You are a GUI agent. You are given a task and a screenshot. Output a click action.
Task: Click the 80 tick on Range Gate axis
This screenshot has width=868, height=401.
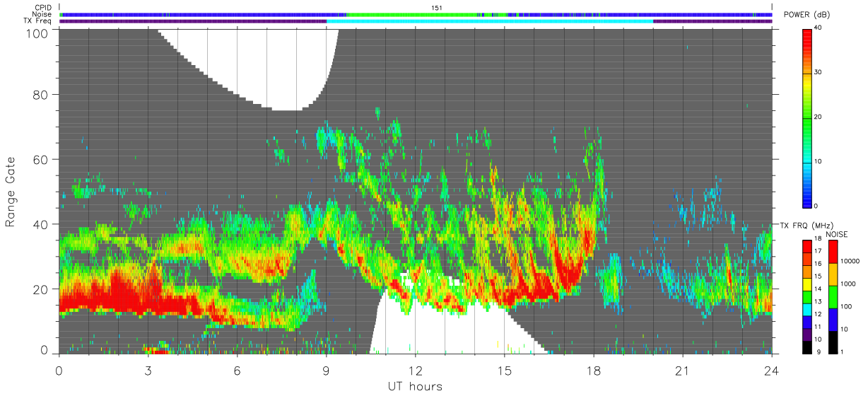coord(41,94)
